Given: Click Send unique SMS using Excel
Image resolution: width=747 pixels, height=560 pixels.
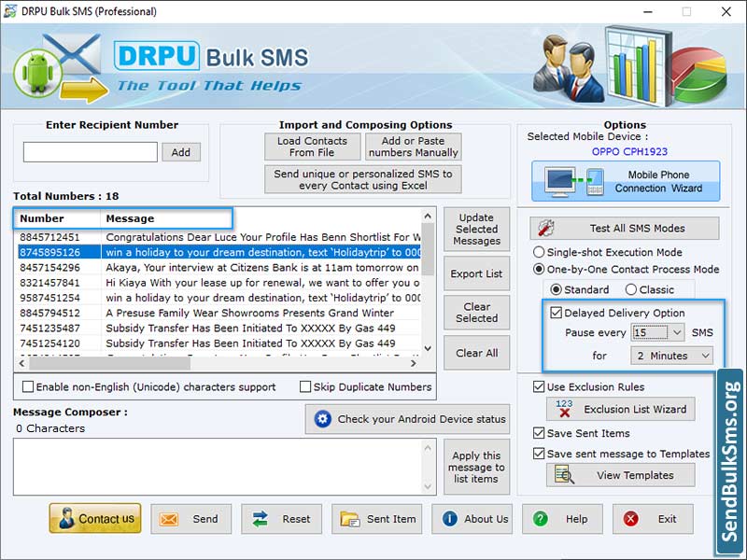Looking at the screenshot, I should [x=363, y=179].
